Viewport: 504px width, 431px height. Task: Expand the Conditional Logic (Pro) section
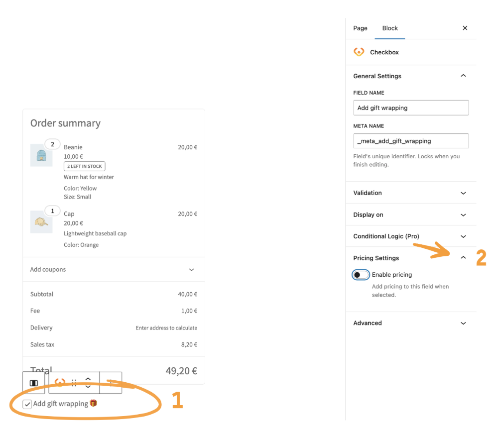tap(463, 236)
